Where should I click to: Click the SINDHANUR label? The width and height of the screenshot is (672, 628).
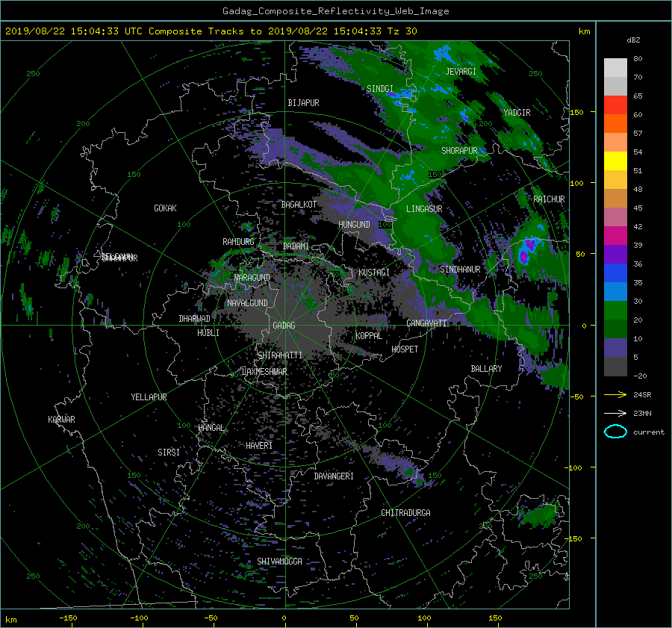[460, 270]
